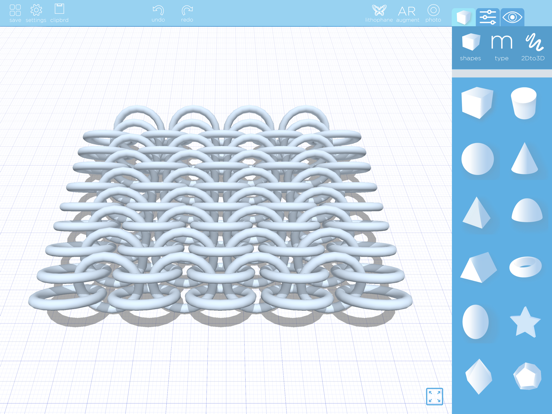Add a dodecahedron polyhedron shape

click(527, 376)
